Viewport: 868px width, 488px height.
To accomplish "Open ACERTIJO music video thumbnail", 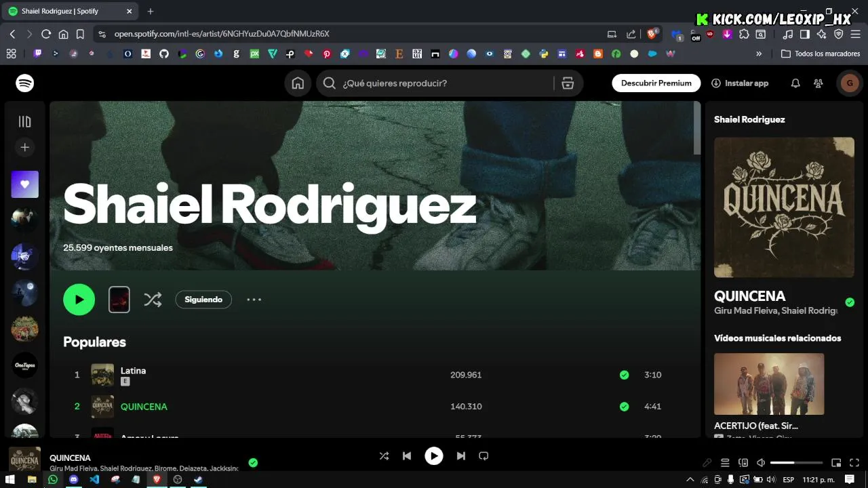I will (769, 384).
